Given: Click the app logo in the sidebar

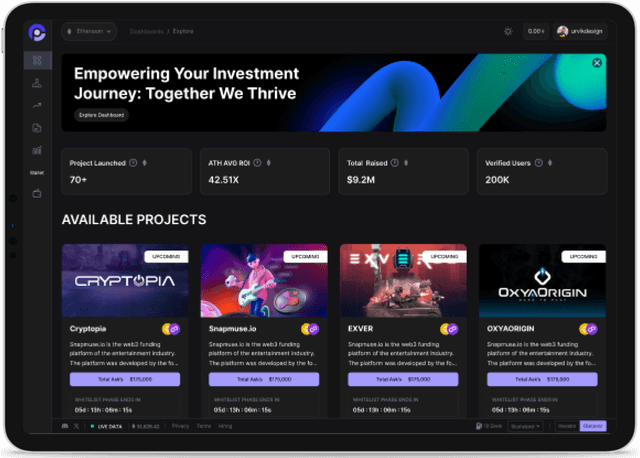Looking at the screenshot, I should (x=37, y=32).
